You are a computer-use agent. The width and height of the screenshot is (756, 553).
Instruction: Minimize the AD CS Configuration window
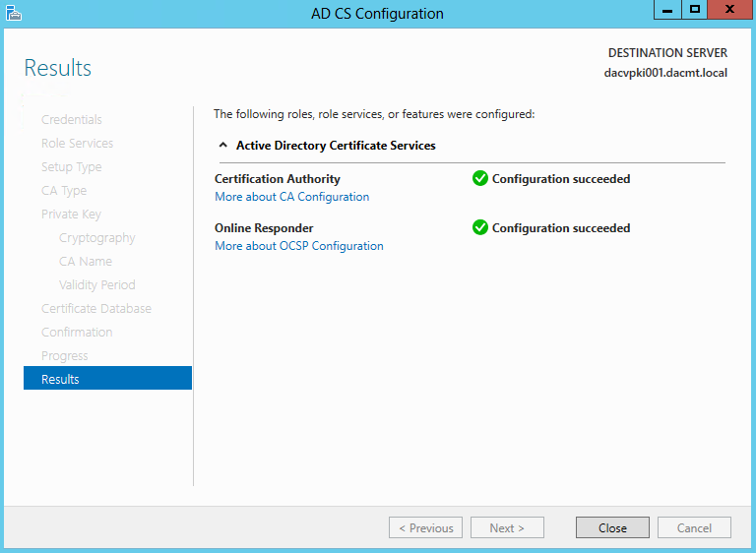[x=667, y=10]
